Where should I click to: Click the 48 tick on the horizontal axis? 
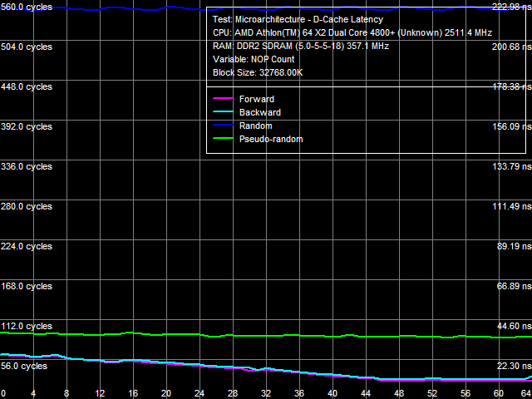click(399, 393)
